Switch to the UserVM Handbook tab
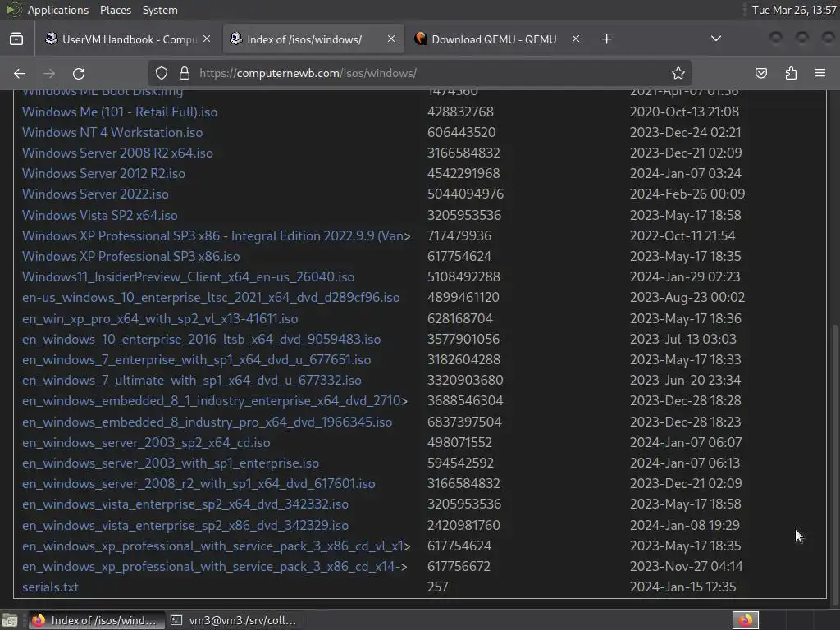The width and height of the screenshot is (840, 630). point(129,39)
